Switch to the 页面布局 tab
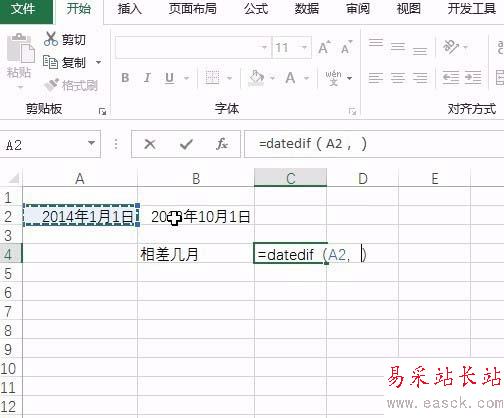 click(192, 9)
